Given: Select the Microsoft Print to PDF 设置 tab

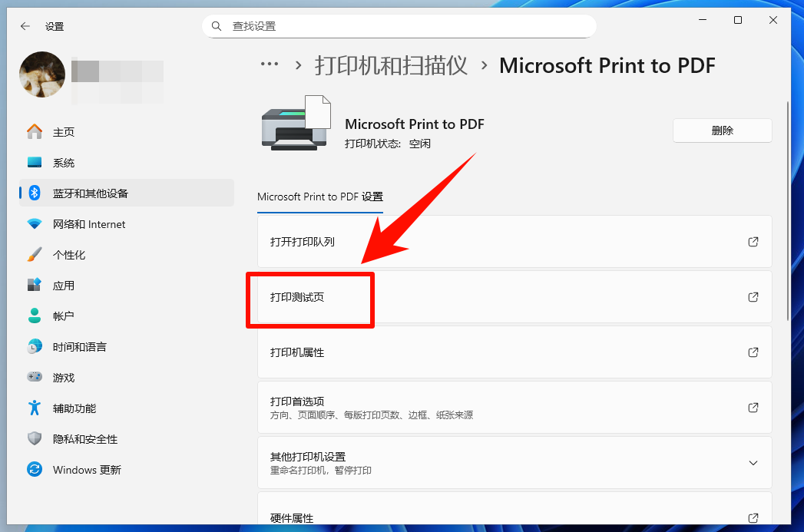Looking at the screenshot, I should [x=320, y=197].
